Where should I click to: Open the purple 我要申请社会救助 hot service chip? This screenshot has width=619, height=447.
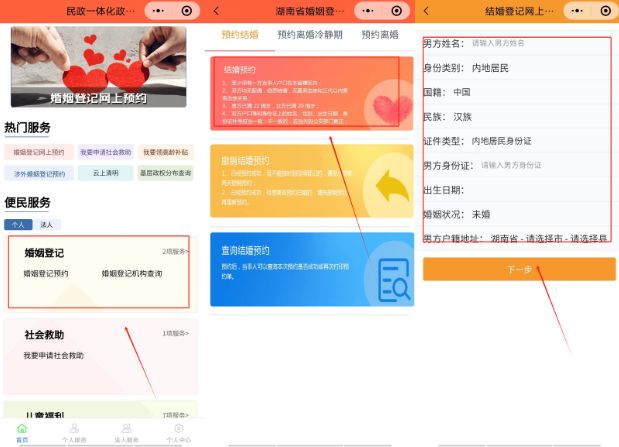(x=106, y=152)
